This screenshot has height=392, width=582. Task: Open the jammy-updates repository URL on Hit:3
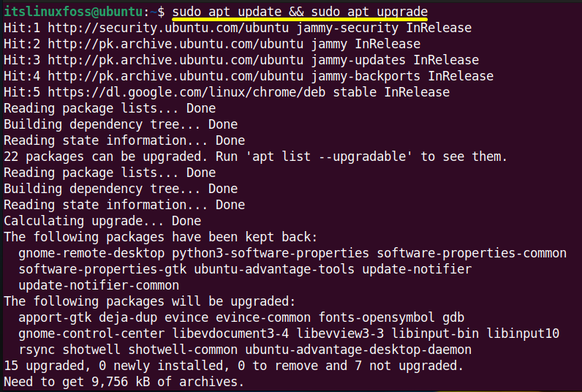coord(175,60)
